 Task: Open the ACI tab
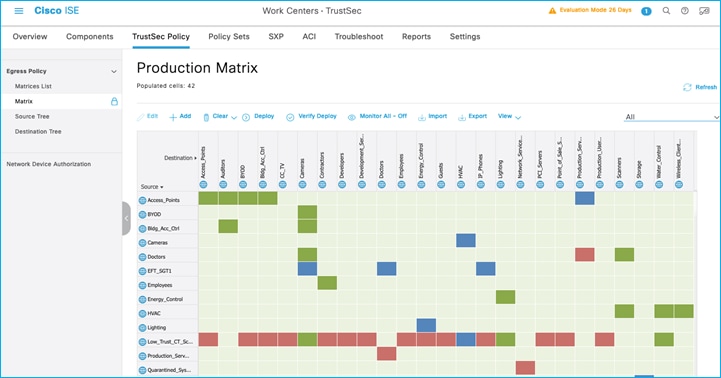point(309,37)
